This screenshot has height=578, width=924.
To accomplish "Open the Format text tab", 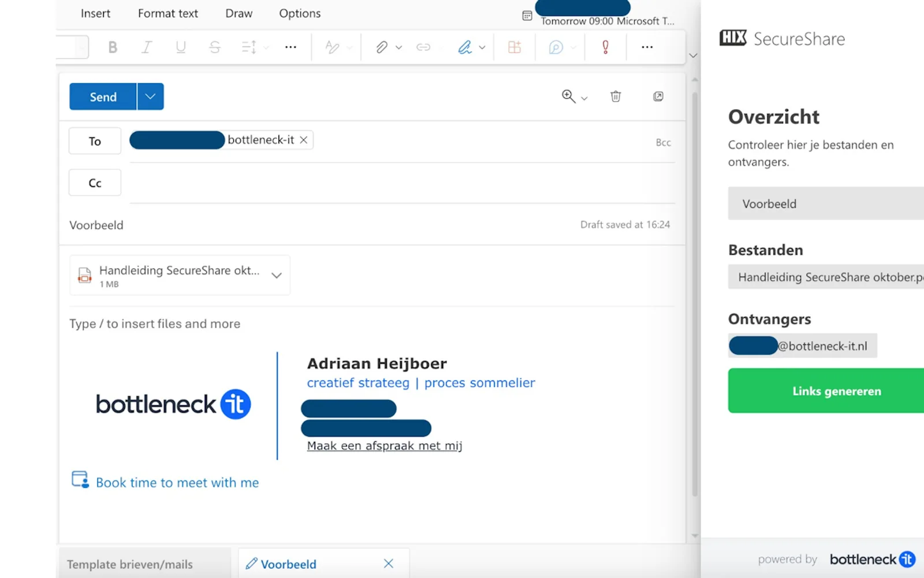I will (167, 13).
